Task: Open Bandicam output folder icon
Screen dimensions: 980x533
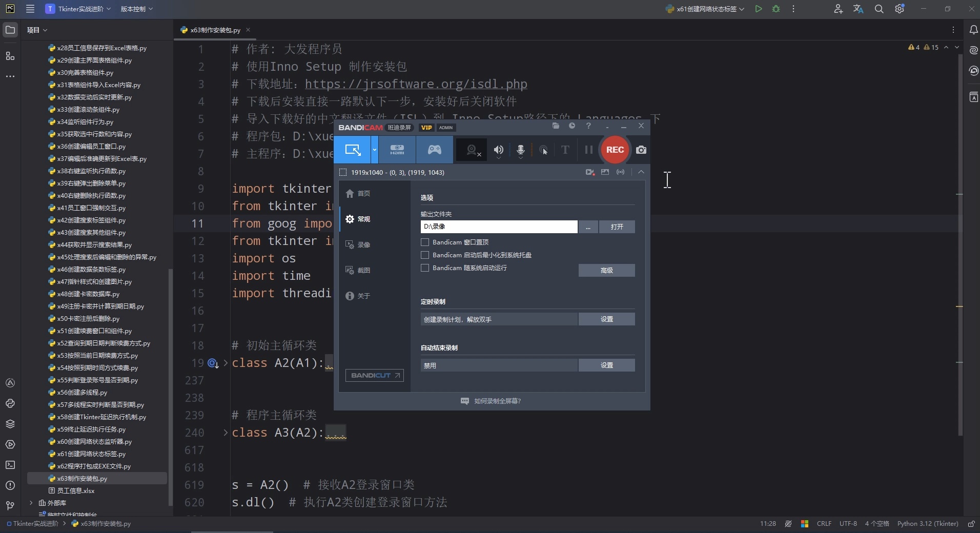Action: pos(556,126)
